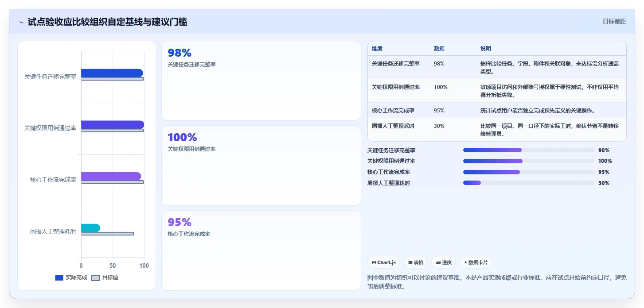Screen dimensions: 644x308
Task: Click the indigo 关键权限用例通过率 actual bar in the chart
Action: [x=113, y=125]
